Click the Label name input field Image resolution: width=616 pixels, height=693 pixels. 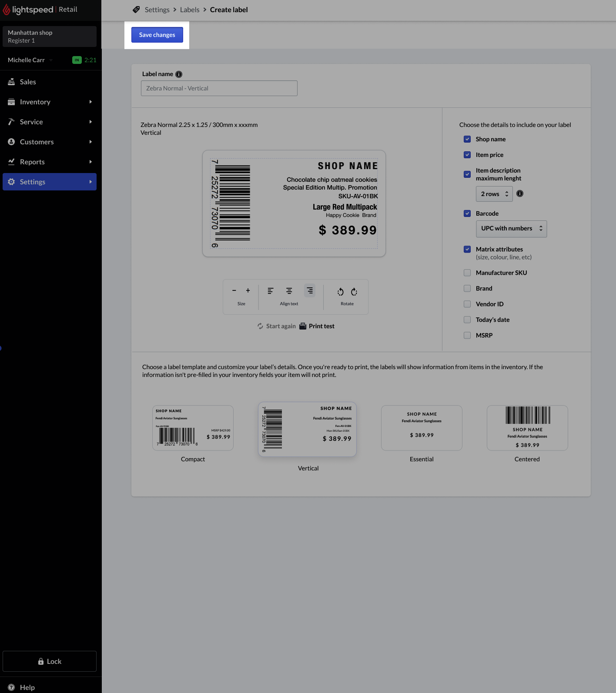[219, 88]
